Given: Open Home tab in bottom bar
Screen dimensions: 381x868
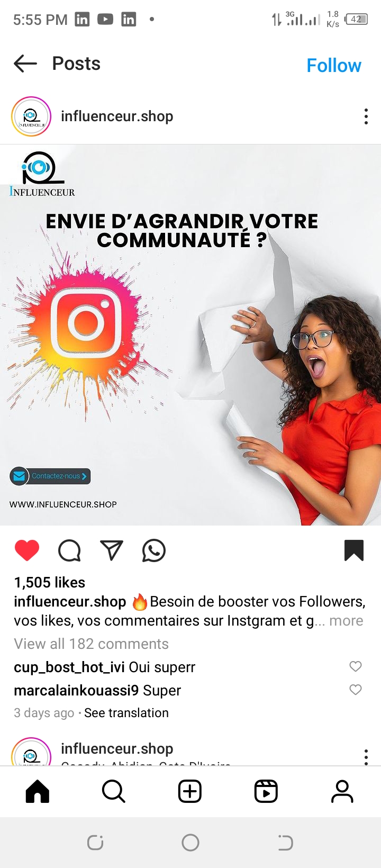Looking at the screenshot, I should (x=38, y=792).
